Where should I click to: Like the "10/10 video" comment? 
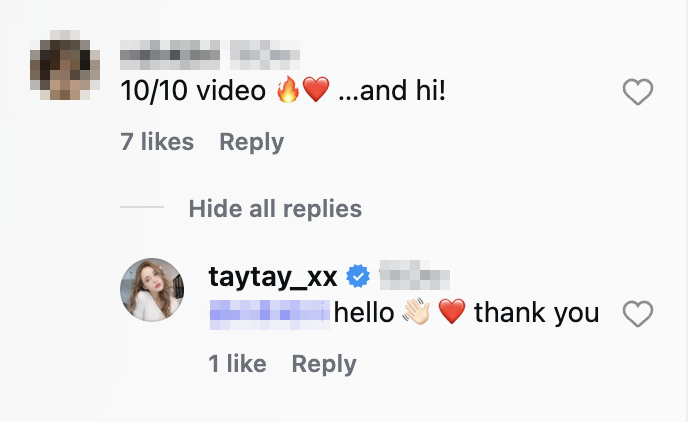pyautogui.click(x=638, y=92)
